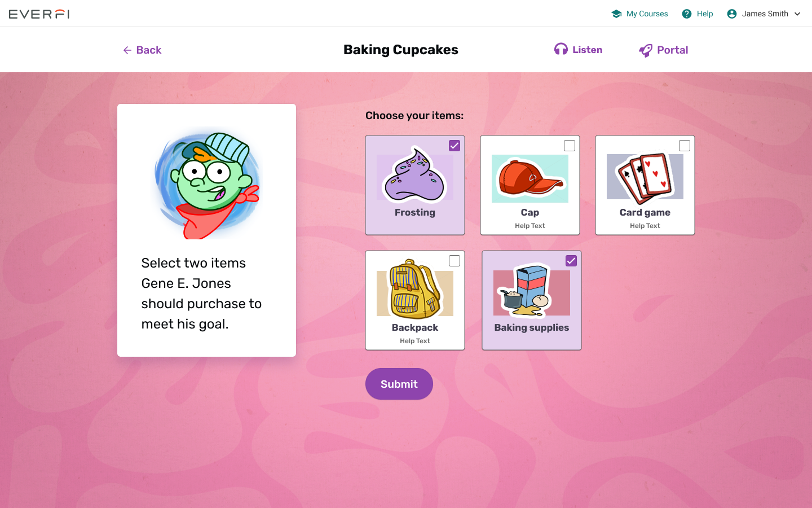Click the question mark Help icon
The width and height of the screenshot is (812, 508).
click(687, 14)
